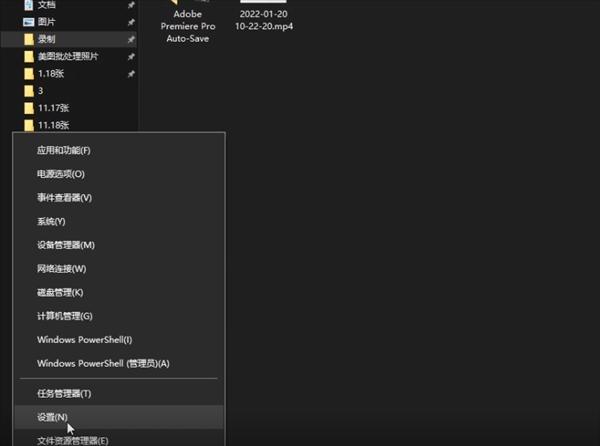
Task: Choose 系统(Y) in context menu
Action: [x=119, y=221]
